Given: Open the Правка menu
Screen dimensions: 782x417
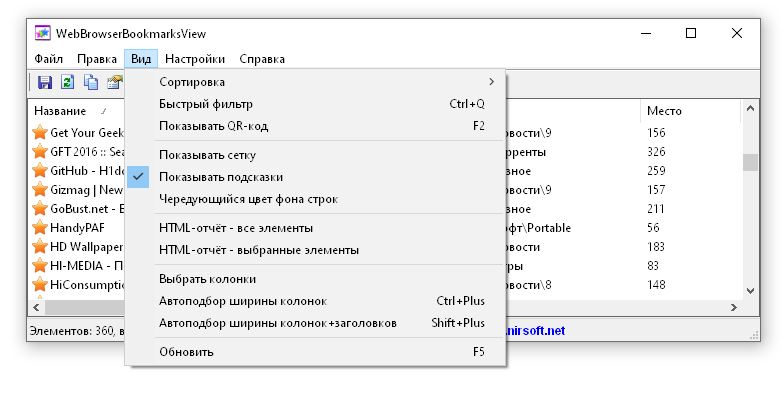Looking at the screenshot, I should [97, 59].
